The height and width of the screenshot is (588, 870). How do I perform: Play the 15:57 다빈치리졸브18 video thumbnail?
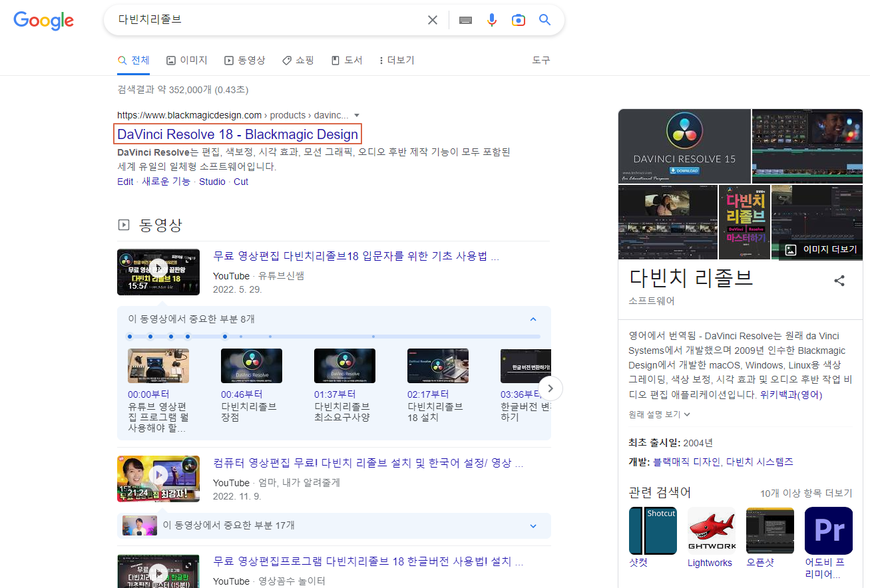click(158, 272)
